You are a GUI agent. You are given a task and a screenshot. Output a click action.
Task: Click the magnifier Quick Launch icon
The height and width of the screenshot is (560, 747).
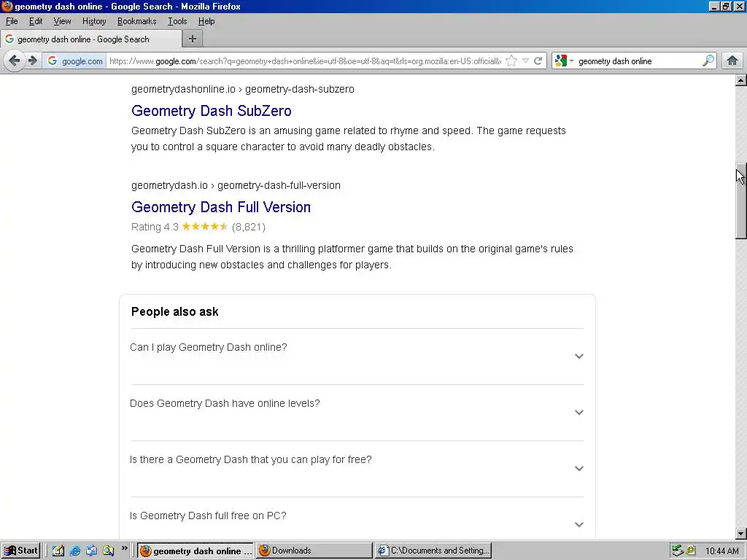click(108, 551)
